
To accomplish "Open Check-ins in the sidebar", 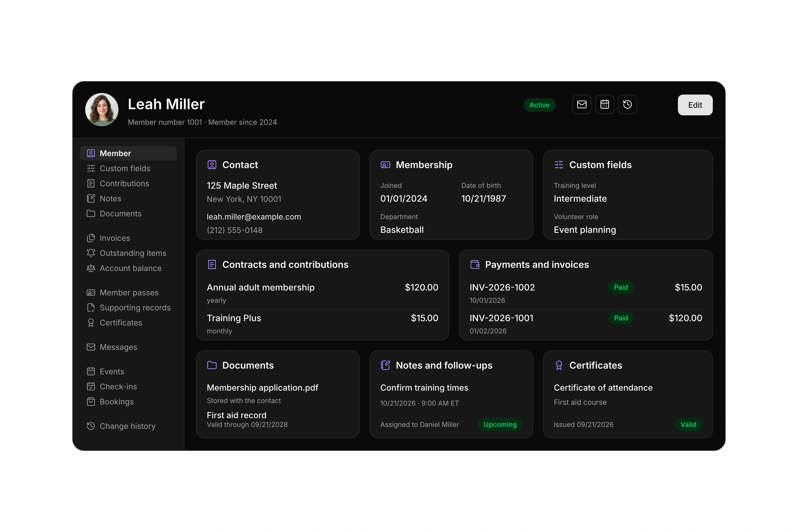I will pyautogui.click(x=128, y=387).
